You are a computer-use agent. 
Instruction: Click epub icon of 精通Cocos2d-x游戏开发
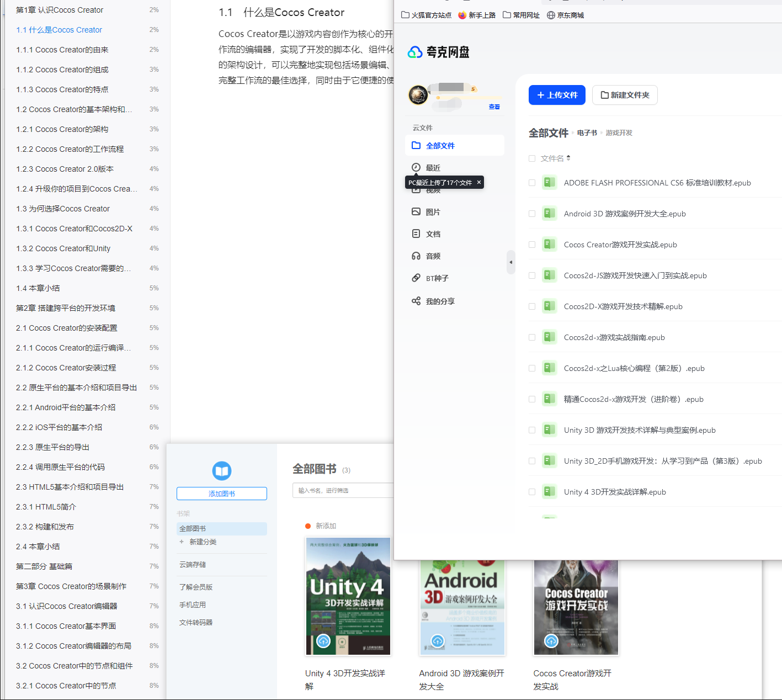tap(549, 399)
